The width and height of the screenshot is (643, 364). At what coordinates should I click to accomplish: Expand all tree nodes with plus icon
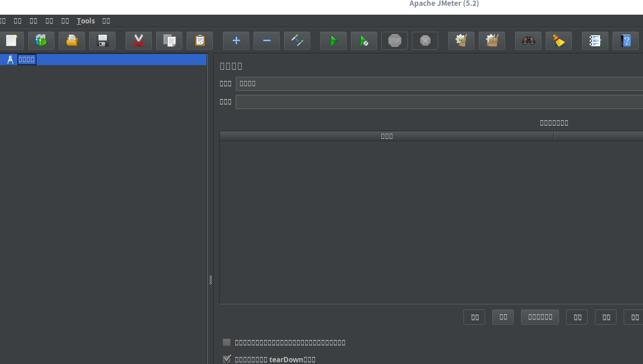236,40
